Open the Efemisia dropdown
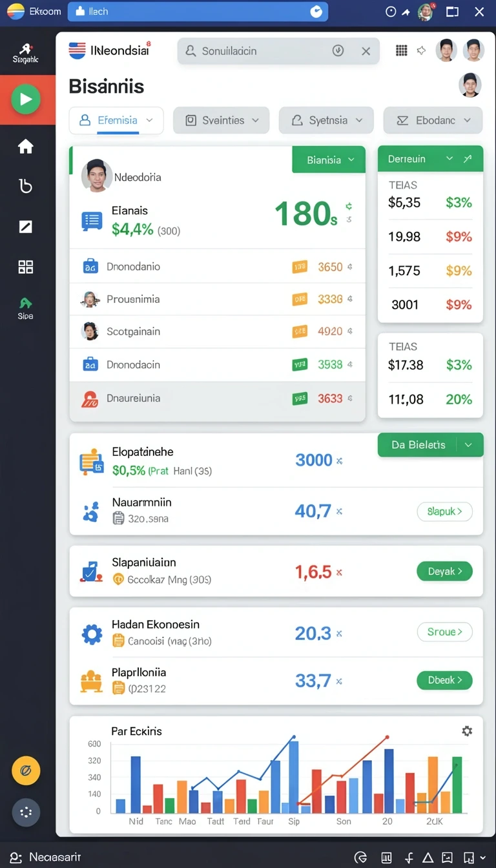The height and width of the screenshot is (868, 496). (116, 120)
